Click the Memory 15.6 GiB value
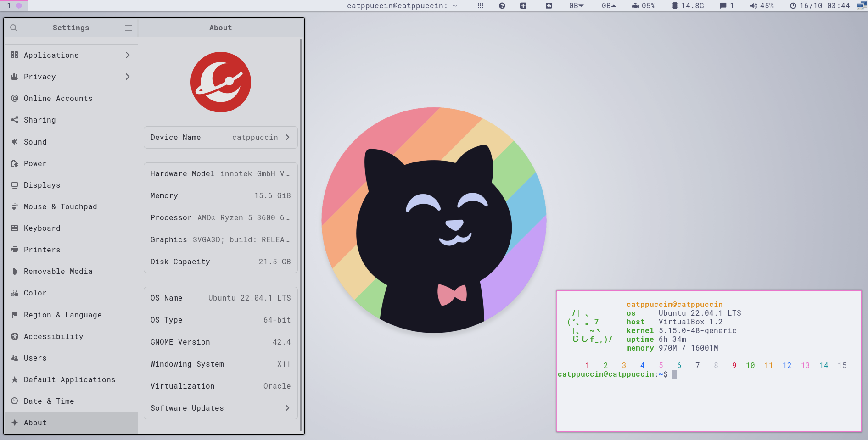868x440 pixels. point(272,195)
